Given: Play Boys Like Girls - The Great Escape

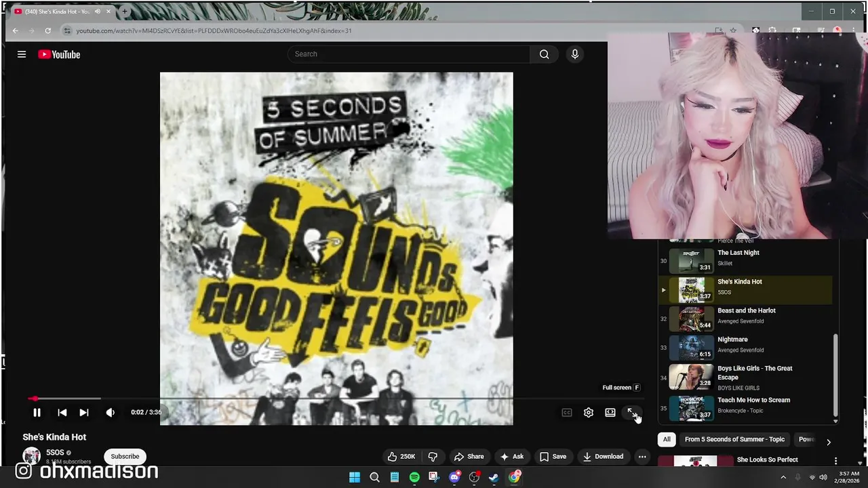Looking at the screenshot, I should 746,378.
